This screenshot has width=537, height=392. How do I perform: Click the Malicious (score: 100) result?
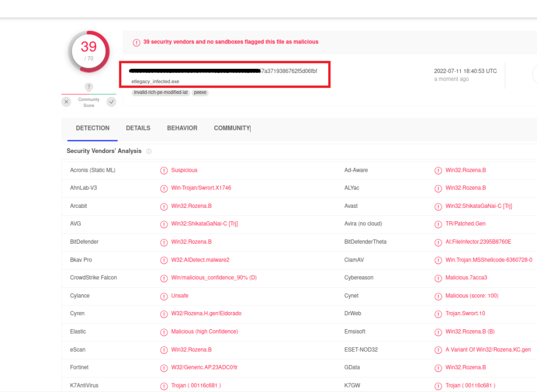pyautogui.click(x=472, y=295)
